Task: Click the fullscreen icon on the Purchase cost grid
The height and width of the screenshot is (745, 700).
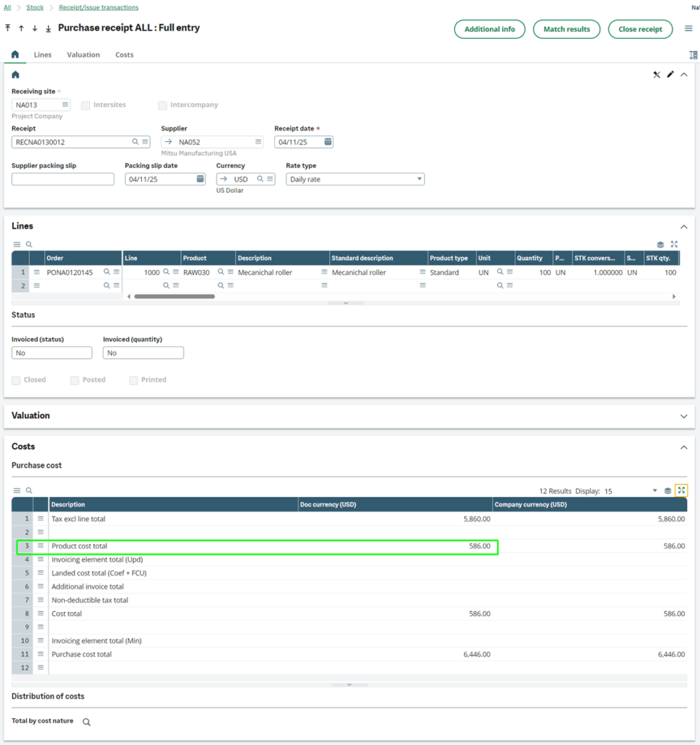Action: [681, 490]
